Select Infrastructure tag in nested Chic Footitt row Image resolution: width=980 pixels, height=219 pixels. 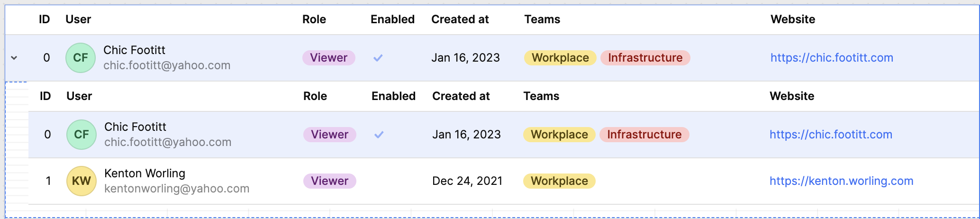pyautogui.click(x=644, y=135)
